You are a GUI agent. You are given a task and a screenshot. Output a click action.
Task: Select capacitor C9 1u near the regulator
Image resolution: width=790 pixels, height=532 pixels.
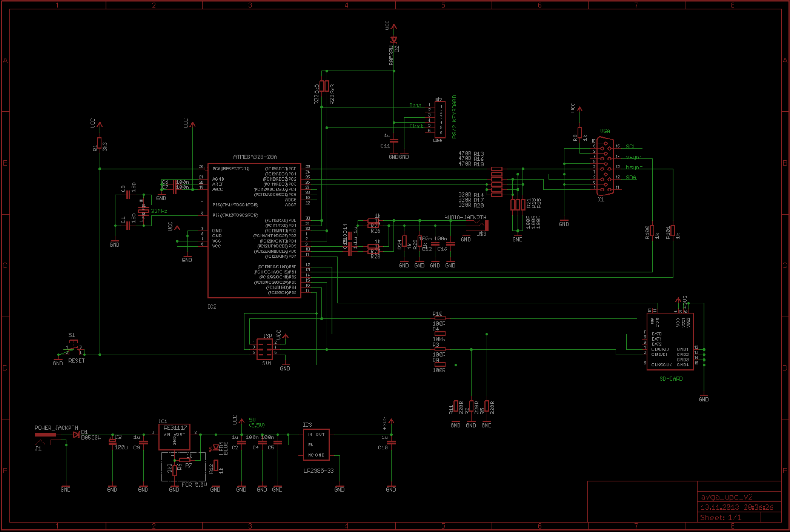click(144, 442)
